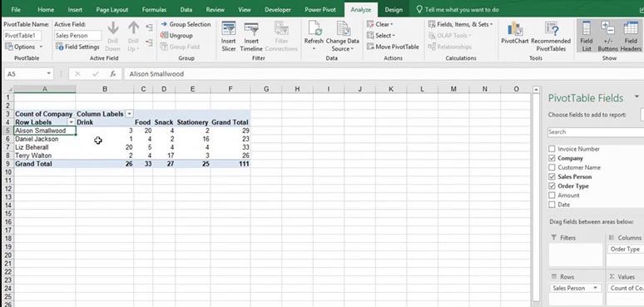The height and width of the screenshot is (307, 644).
Task: Click the formula bar showing Alison Smallwood
Action: coord(384,74)
